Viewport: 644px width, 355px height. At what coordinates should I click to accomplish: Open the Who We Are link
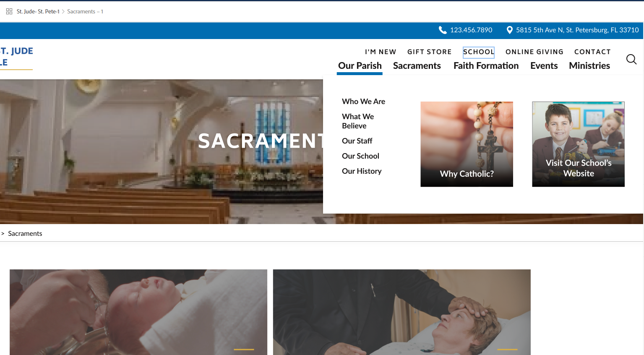(363, 102)
